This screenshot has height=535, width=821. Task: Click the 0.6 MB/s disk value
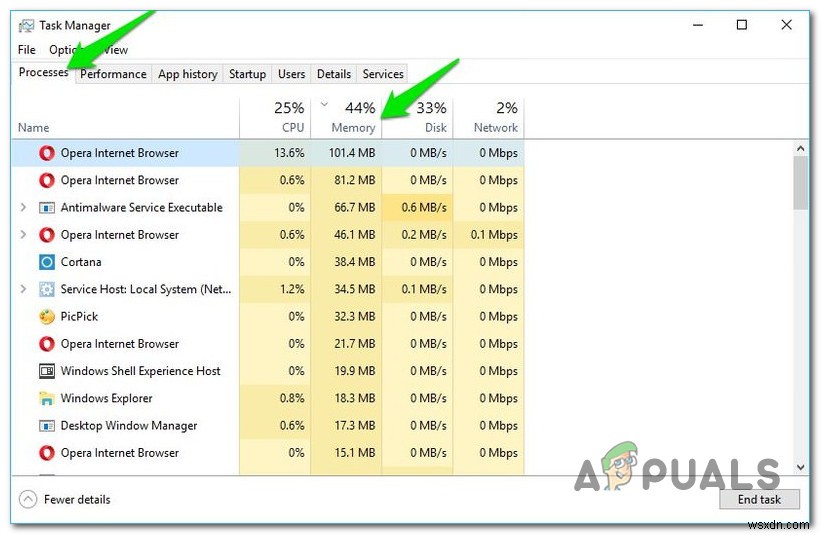click(x=424, y=207)
